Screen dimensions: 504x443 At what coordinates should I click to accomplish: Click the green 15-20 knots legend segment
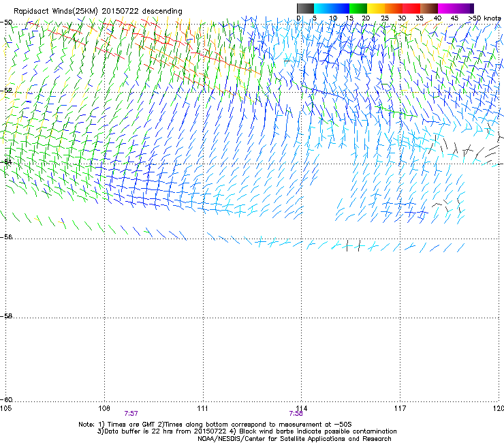coord(358,8)
